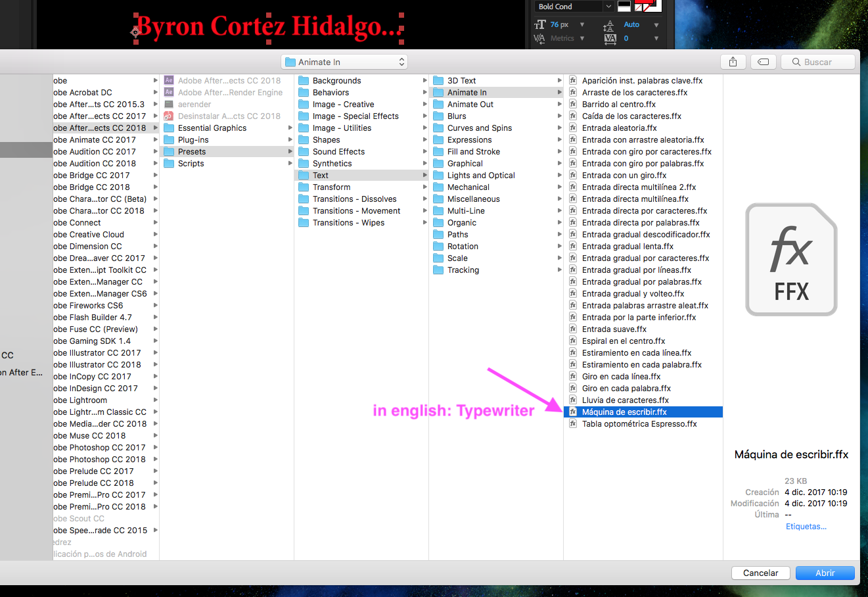Select Entrada gradual lenta.ffx
The image size is (868, 597).
coord(643,247)
